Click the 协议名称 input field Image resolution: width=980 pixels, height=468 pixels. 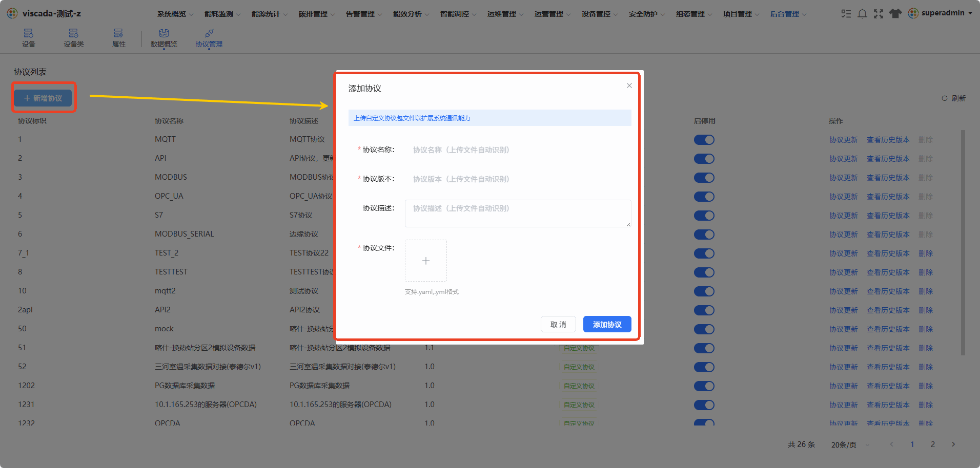518,150
